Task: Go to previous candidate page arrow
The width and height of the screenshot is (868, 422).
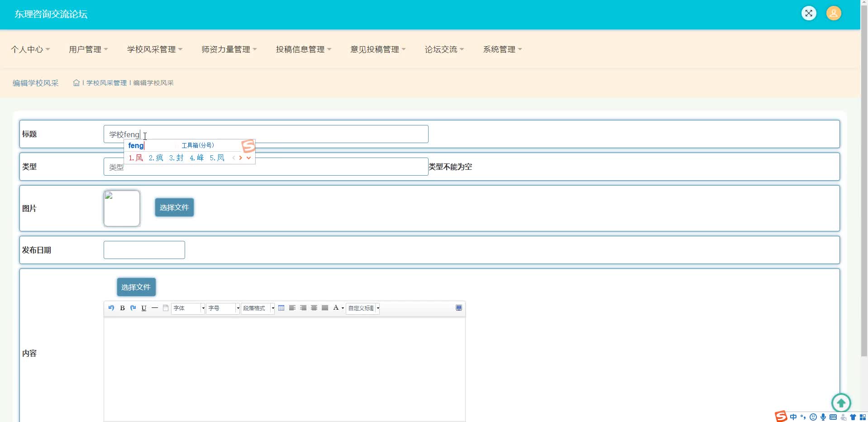Action: pos(234,158)
